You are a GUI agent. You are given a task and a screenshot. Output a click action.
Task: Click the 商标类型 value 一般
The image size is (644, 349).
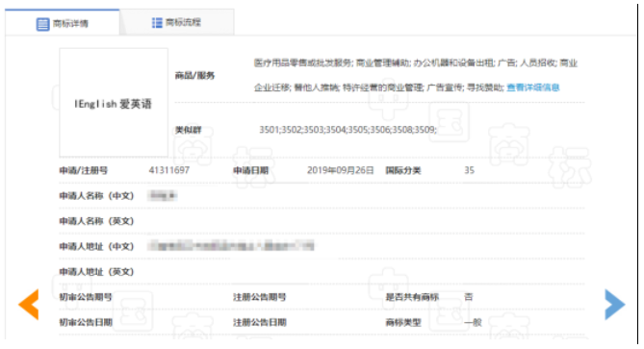tap(473, 322)
